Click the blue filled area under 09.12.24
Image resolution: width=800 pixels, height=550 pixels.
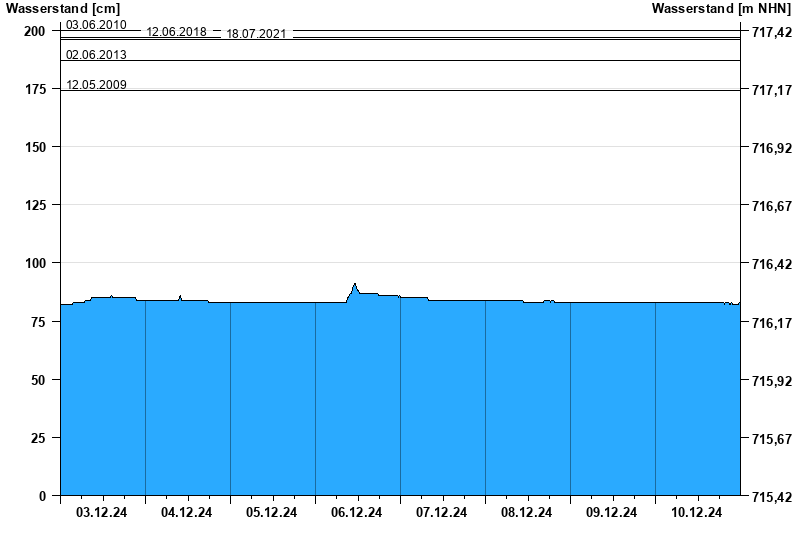click(612, 400)
